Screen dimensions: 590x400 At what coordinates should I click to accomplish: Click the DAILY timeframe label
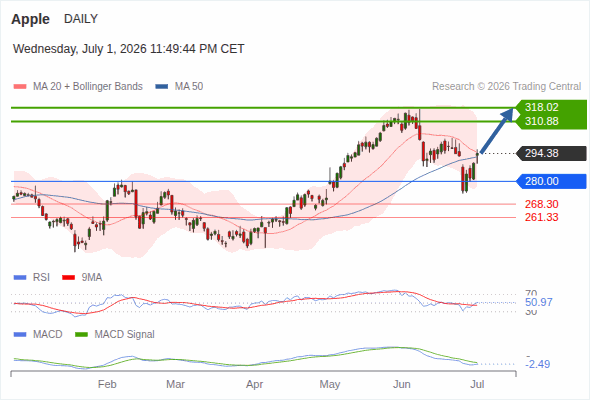(x=81, y=19)
